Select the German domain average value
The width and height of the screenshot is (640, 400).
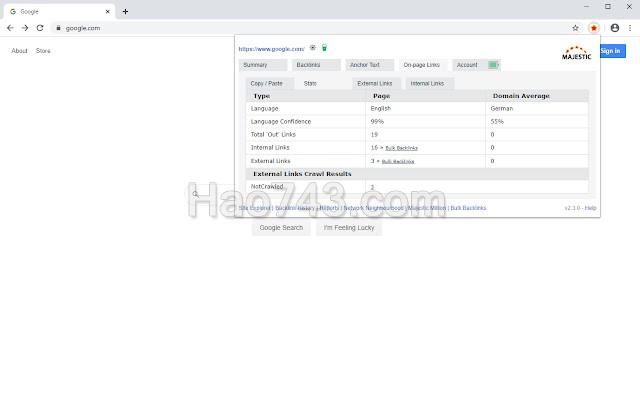coord(502,109)
